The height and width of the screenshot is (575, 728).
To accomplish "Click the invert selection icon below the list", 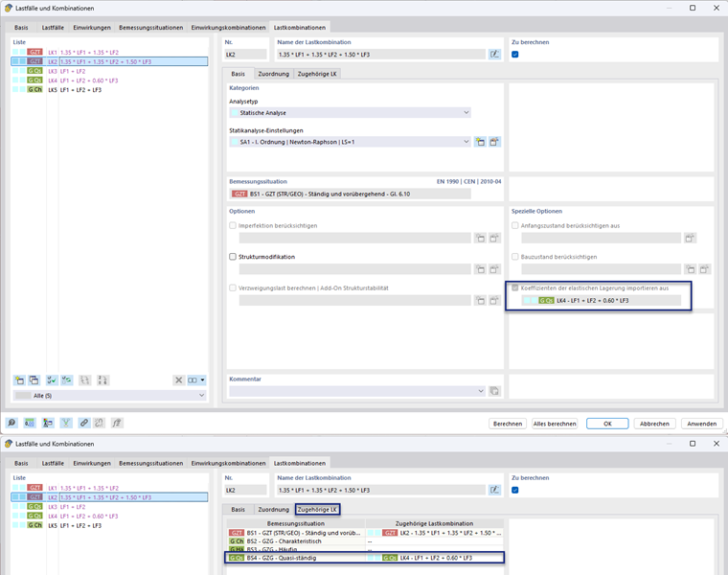I will coord(67,379).
